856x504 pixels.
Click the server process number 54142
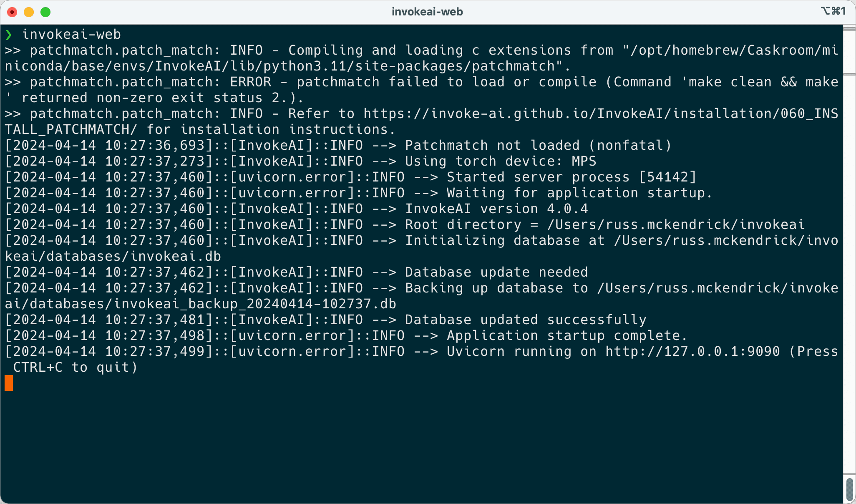coord(667,177)
